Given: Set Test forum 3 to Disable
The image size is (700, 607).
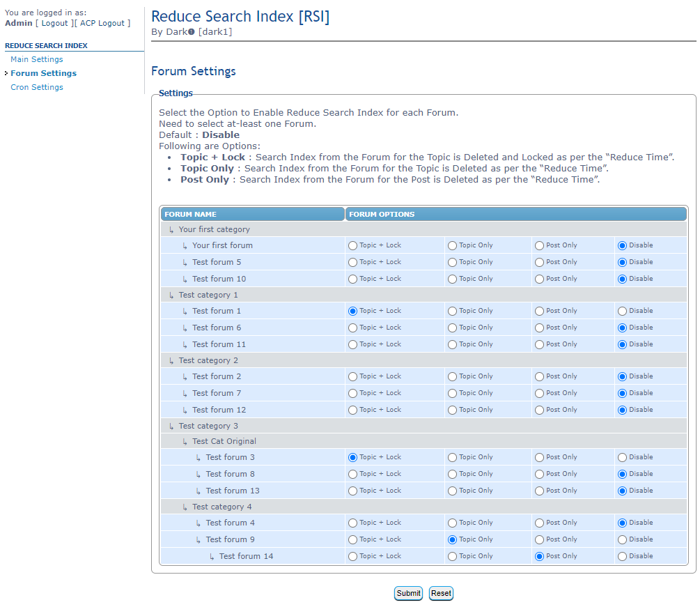Looking at the screenshot, I should tap(622, 457).
